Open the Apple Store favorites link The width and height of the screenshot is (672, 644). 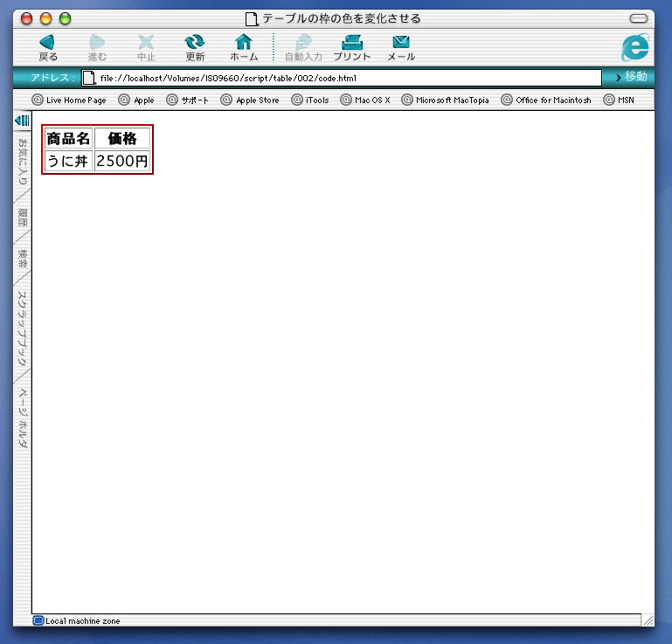pos(250,100)
